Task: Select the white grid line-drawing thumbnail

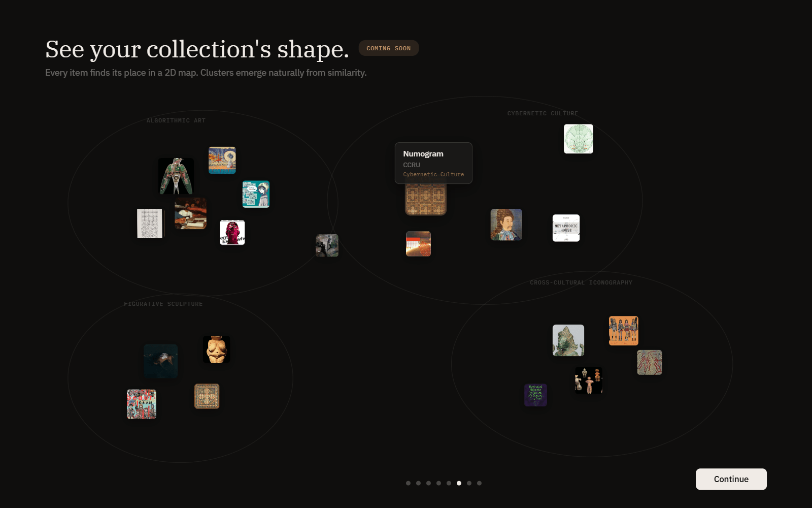Action: 150,224
